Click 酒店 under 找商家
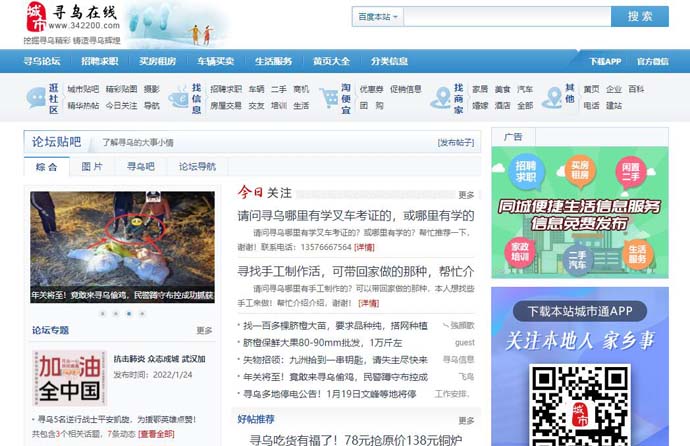 coord(503,106)
